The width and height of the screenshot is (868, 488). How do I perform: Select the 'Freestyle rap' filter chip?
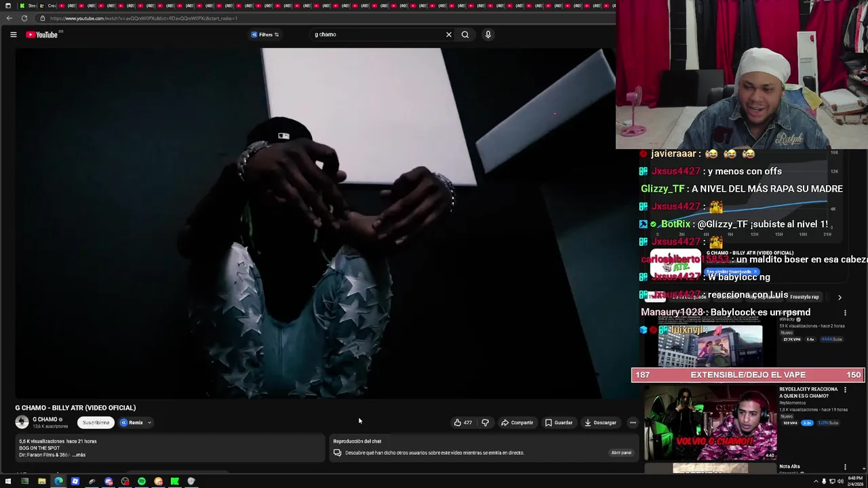[x=804, y=297]
